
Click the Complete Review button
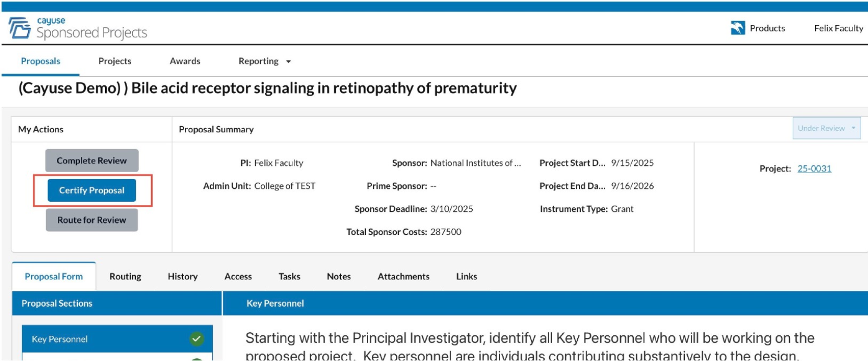point(92,161)
